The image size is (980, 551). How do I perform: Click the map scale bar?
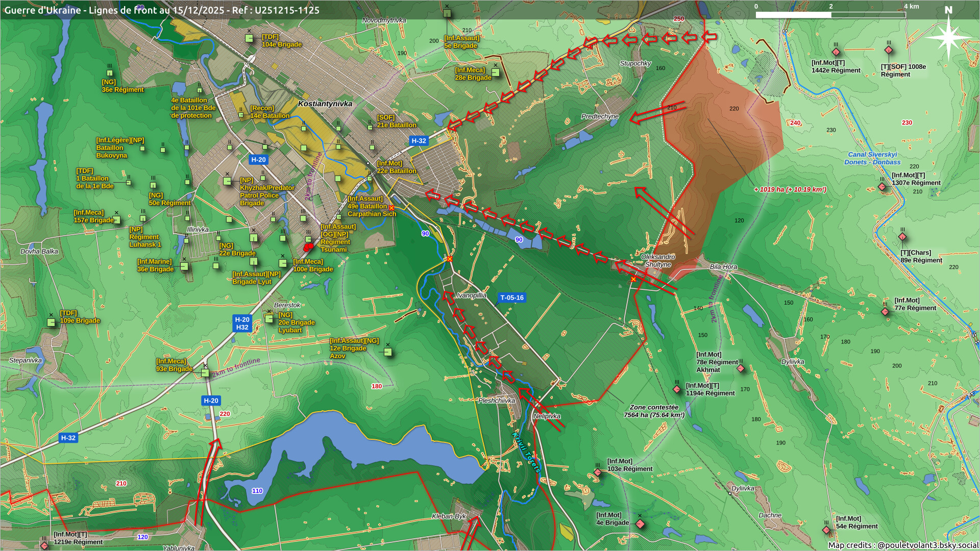[830, 15]
